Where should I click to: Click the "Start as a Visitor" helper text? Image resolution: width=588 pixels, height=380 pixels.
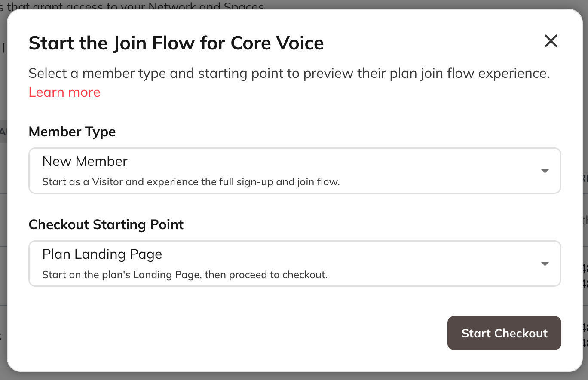pos(191,182)
